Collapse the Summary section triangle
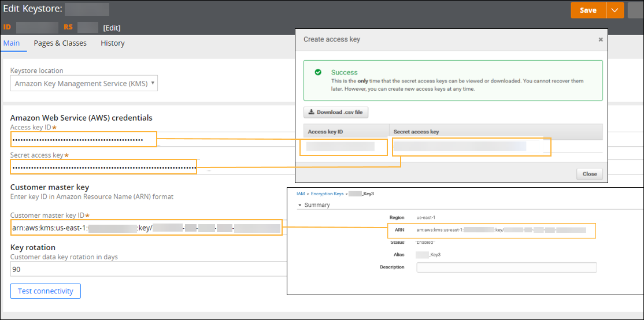The image size is (644, 320). 300,204
